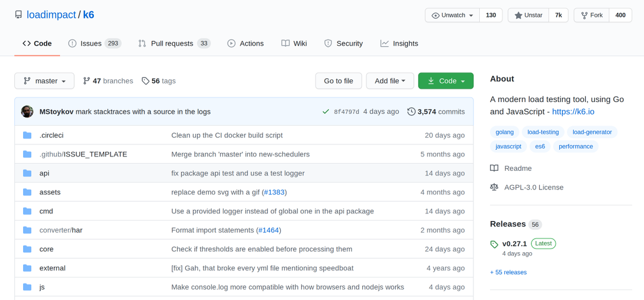Viewport: 644px width, 300px height.
Task: Click the release tag icon by v0.27.1
Action: click(x=494, y=244)
